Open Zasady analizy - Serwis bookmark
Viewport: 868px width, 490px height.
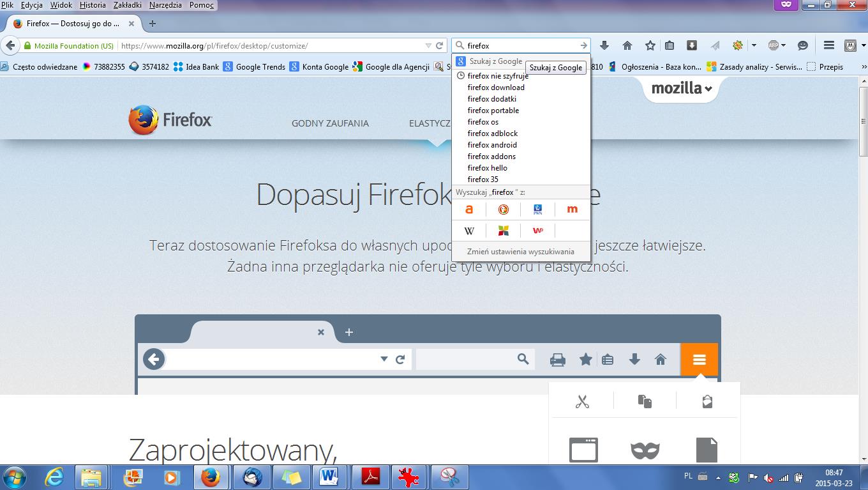click(x=755, y=66)
